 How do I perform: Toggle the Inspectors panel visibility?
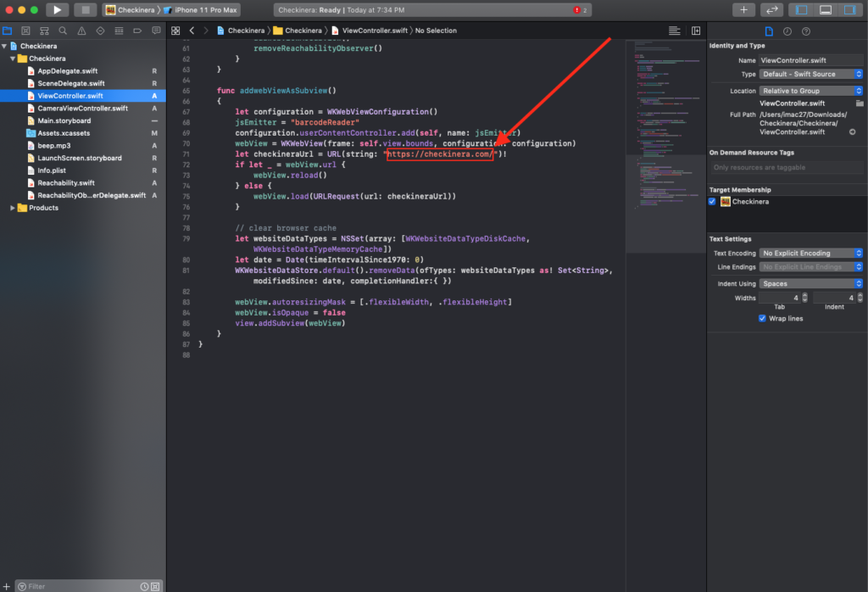849,10
